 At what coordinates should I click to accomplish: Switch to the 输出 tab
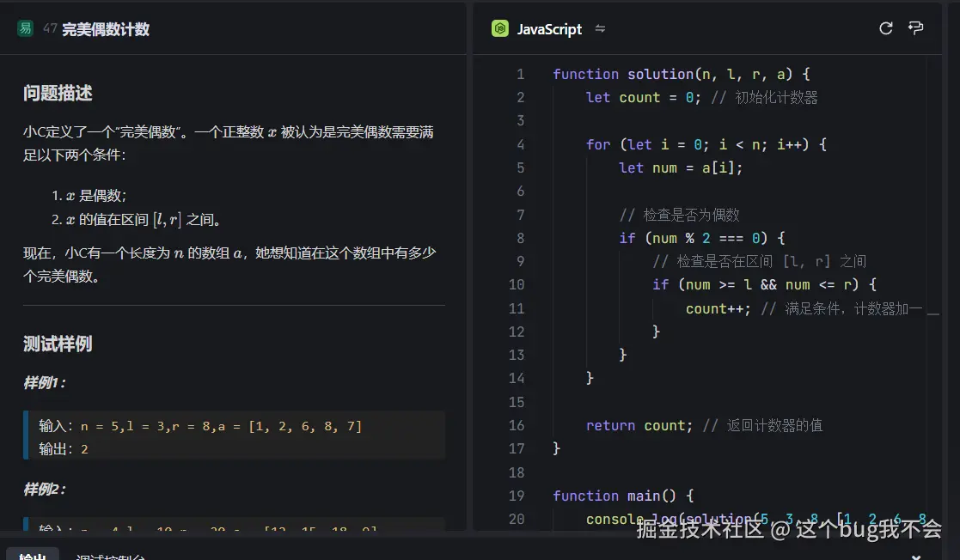(33, 555)
